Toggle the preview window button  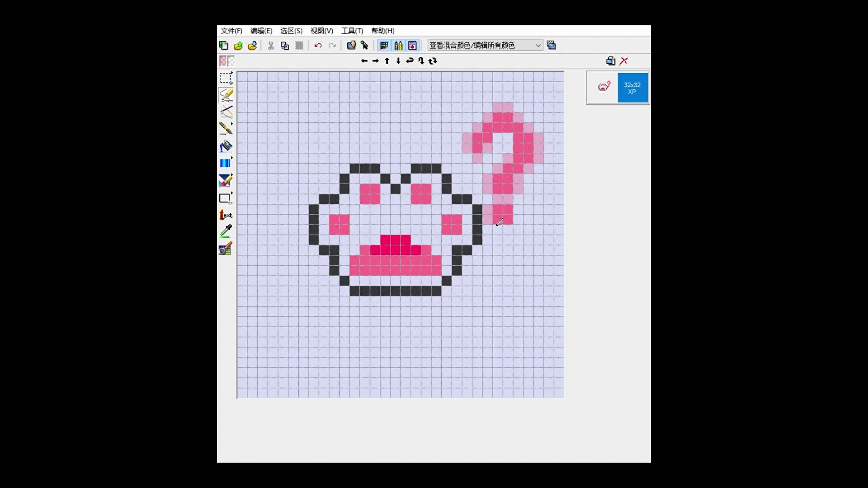[412, 46]
